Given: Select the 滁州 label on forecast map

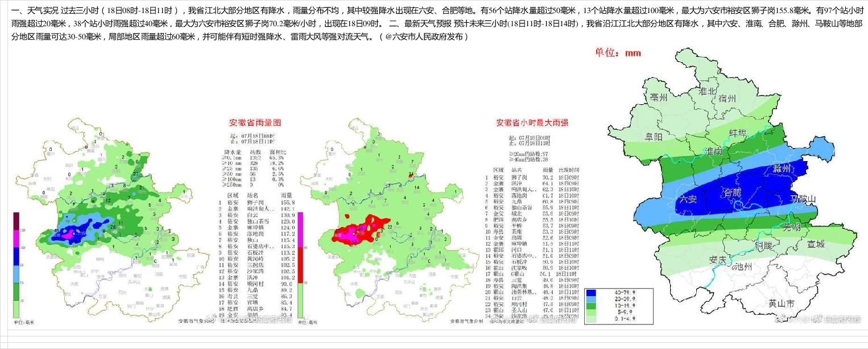Looking at the screenshot, I should coord(783,170).
